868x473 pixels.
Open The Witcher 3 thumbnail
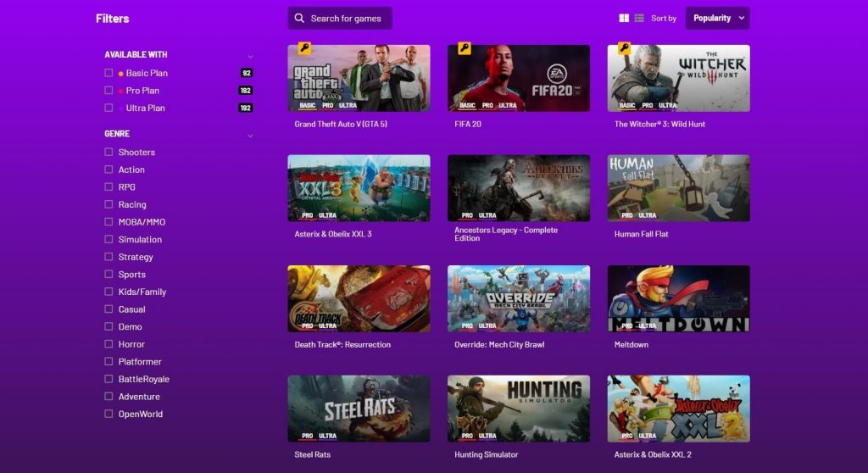click(x=679, y=78)
